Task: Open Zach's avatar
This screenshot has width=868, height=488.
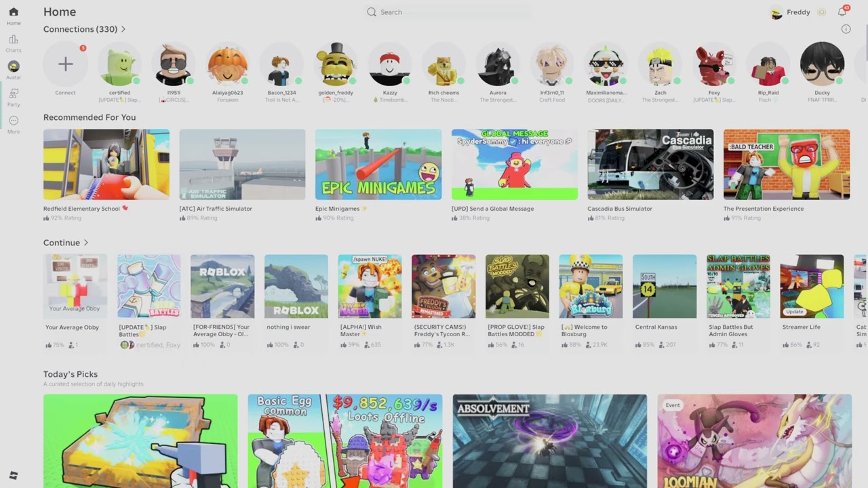Action: pyautogui.click(x=660, y=64)
